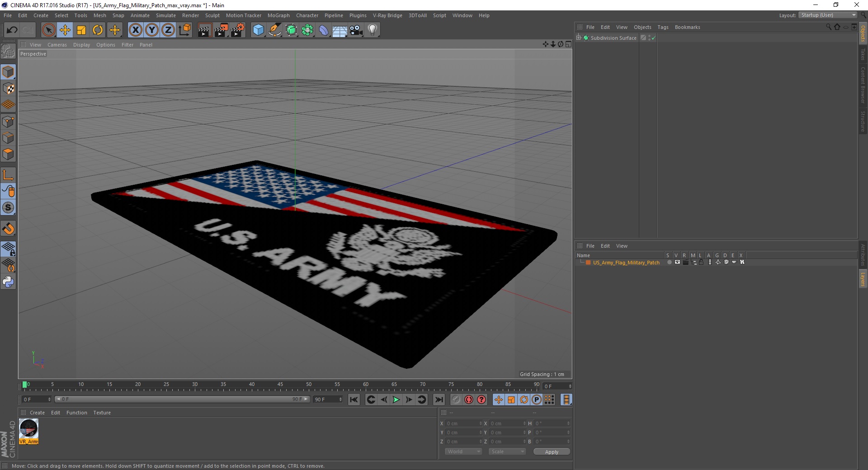Image resolution: width=868 pixels, height=470 pixels.
Task: Open Edit Render Settings icon
Action: [238, 30]
